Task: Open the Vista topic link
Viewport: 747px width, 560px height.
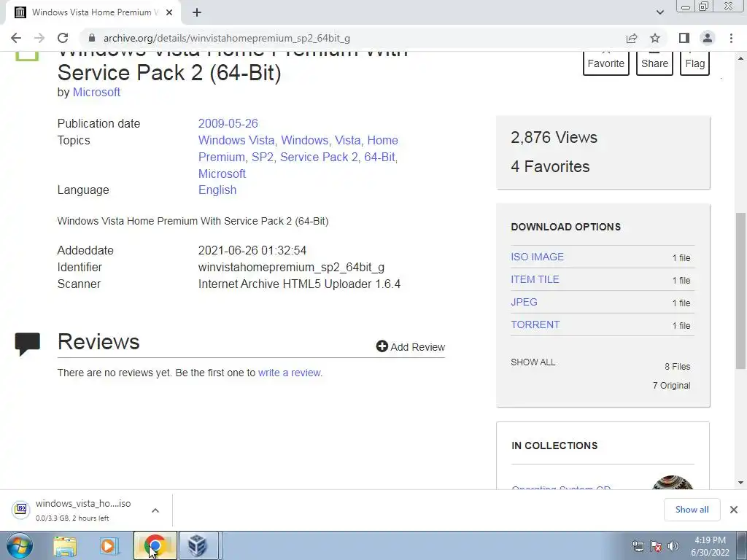Action: 347,141
